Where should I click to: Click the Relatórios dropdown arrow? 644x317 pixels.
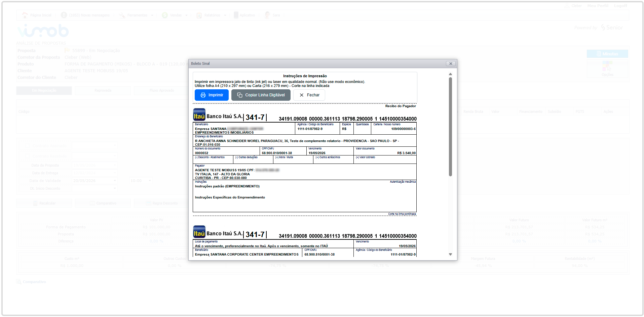pyautogui.click(x=225, y=15)
